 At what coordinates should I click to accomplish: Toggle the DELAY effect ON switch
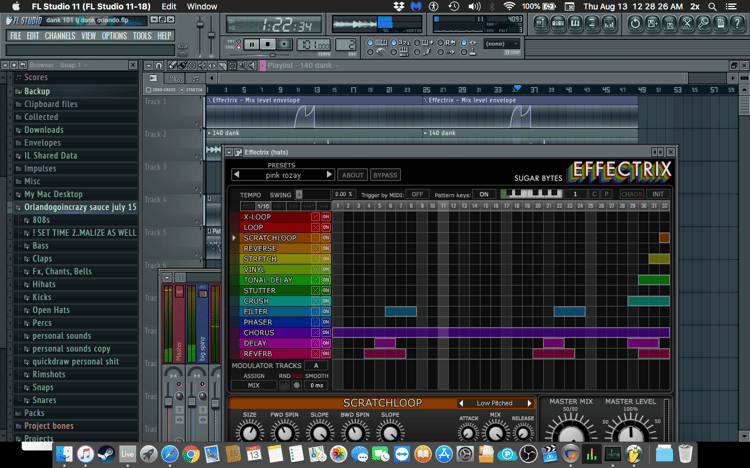326,343
